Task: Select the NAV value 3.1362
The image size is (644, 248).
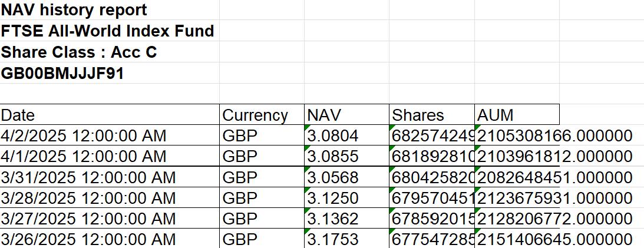Action: [x=346, y=219]
